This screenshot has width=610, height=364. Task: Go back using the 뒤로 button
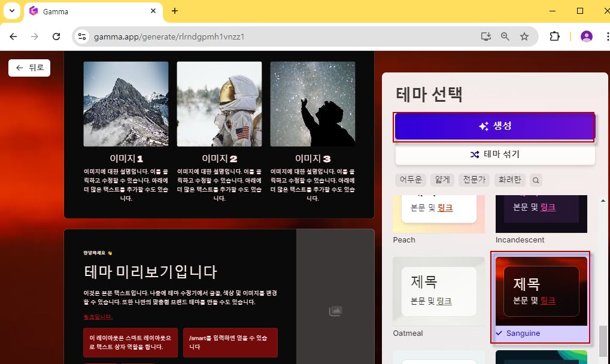pos(29,68)
